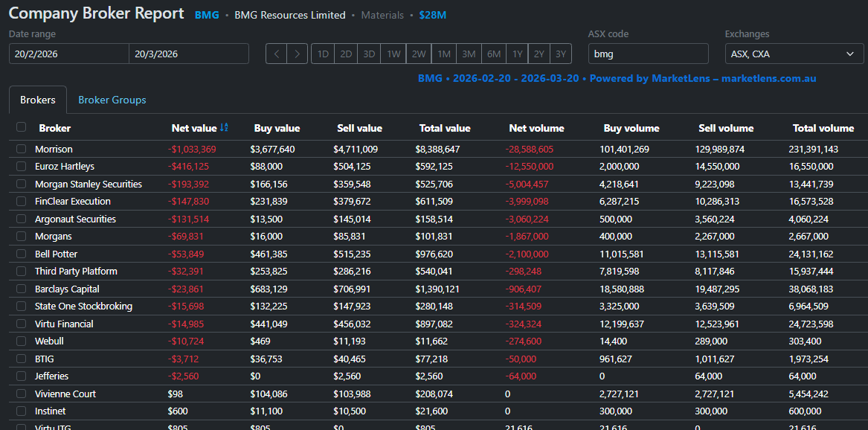This screenshot has height=430, width=868.
Task: Switch to the Broker Groups tab
Action: click(x=112, y=100)
